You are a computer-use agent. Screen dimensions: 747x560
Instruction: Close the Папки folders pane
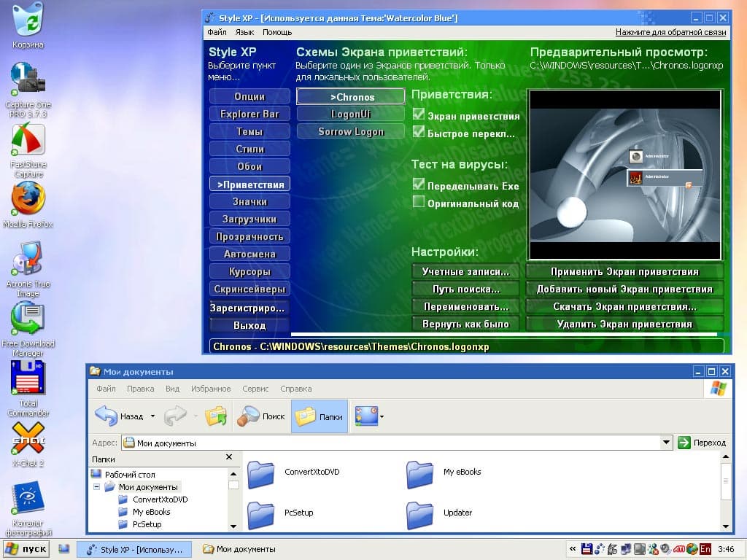tap(229, 457)
